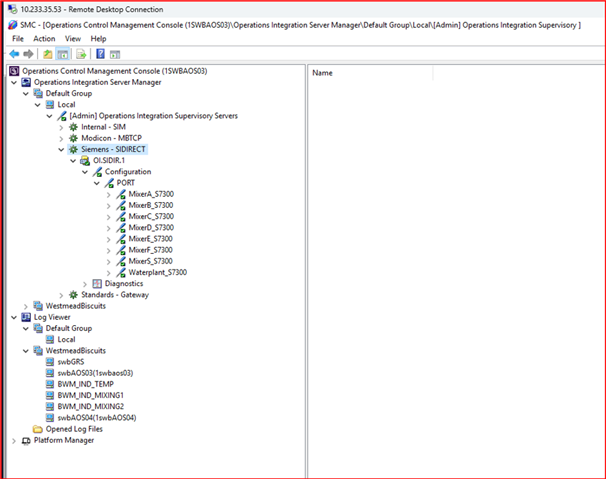The width and height of the screenshot is (606, 479).
Task: Click the Platform Manager node icon
Action: click(26, 441)
